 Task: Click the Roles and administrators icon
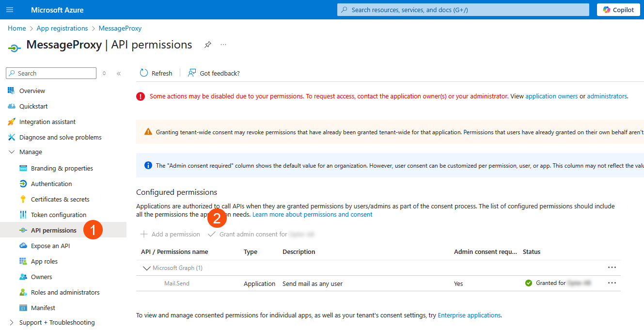[23, 292]
